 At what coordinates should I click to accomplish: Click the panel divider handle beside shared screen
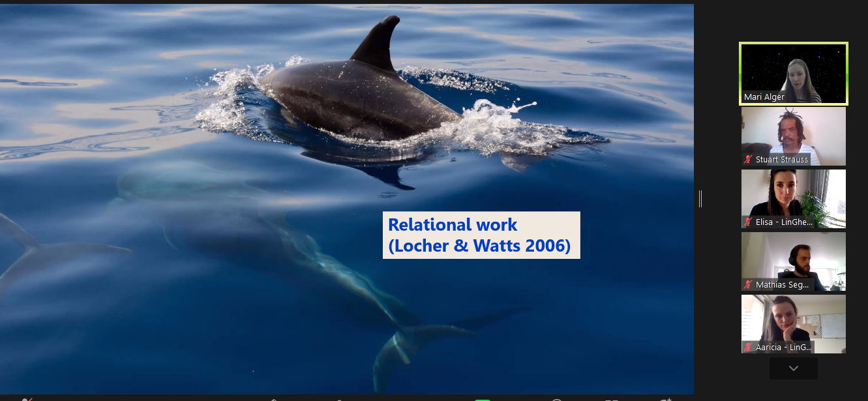[x=700, y=199]
